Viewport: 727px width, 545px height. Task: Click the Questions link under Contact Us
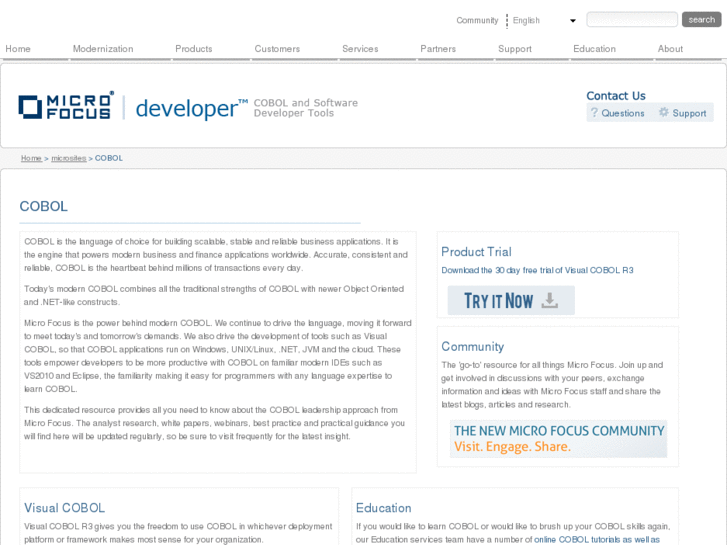coord(623,113)
